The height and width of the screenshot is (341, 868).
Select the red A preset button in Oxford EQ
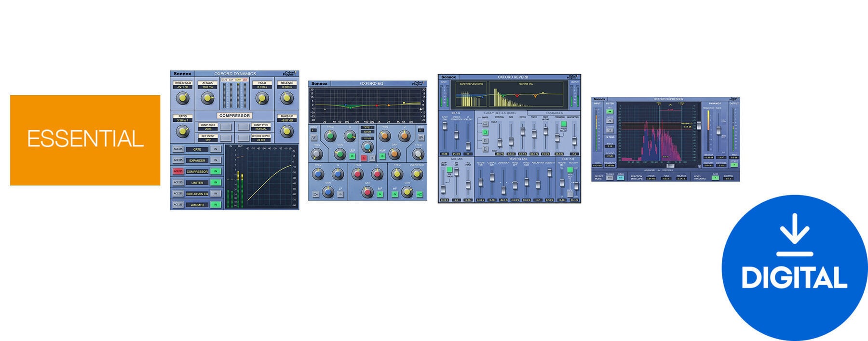pyautogui.click(x=364, y=158)
